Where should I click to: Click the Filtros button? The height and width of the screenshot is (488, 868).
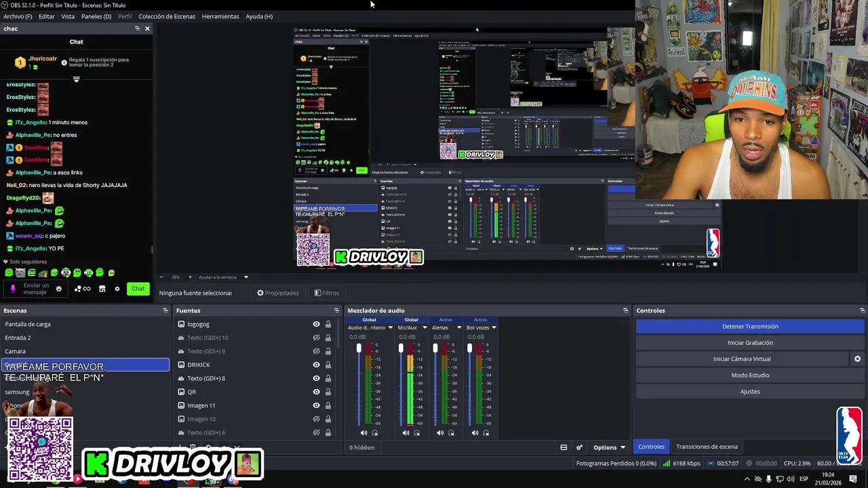coord(326,293)
